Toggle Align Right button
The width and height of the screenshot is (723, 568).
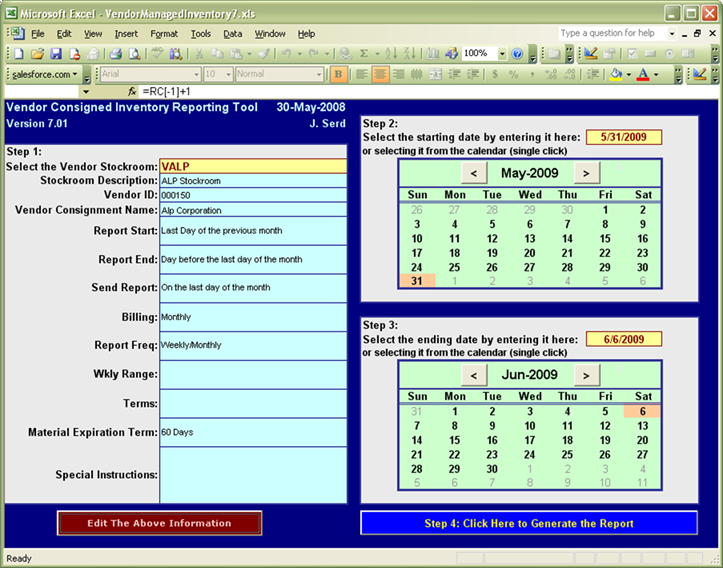pos(398,74)
